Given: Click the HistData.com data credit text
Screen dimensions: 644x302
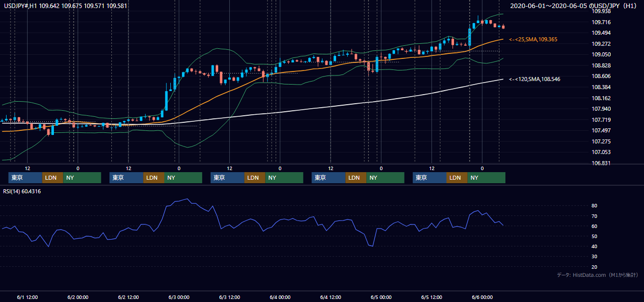Looking at the screenshot, I should coord(598,275).
